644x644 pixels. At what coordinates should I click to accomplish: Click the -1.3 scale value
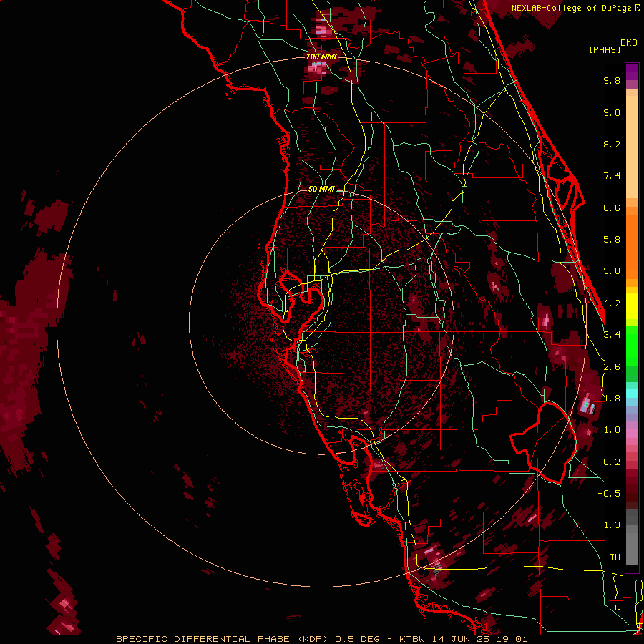pyautogui.click(x=609, y=525)
